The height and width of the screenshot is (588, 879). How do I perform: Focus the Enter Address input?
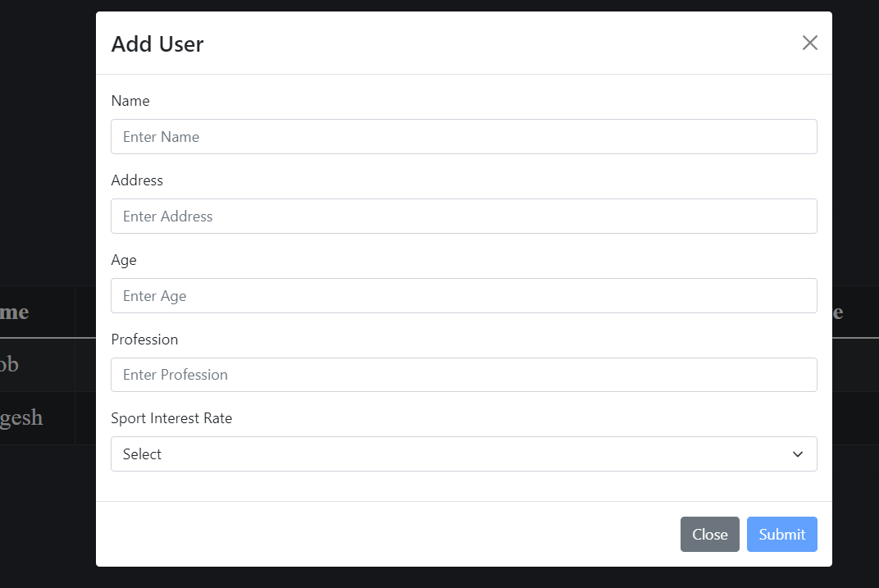(x=464, y=216)
